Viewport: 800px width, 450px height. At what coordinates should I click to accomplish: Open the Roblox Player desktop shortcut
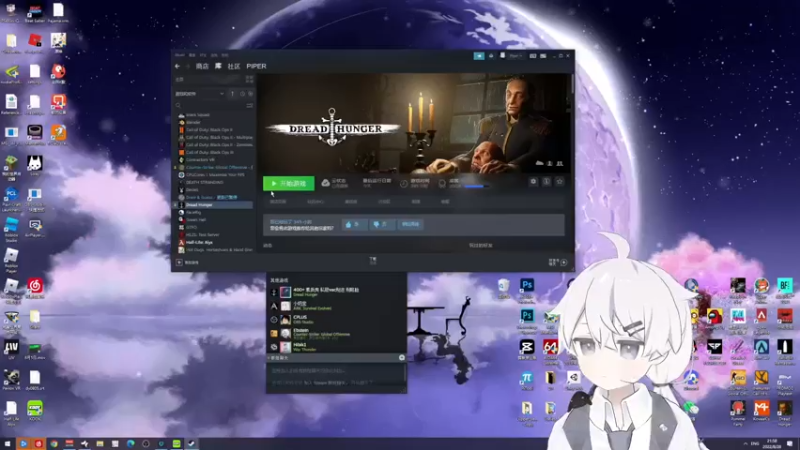pos(11,260)
